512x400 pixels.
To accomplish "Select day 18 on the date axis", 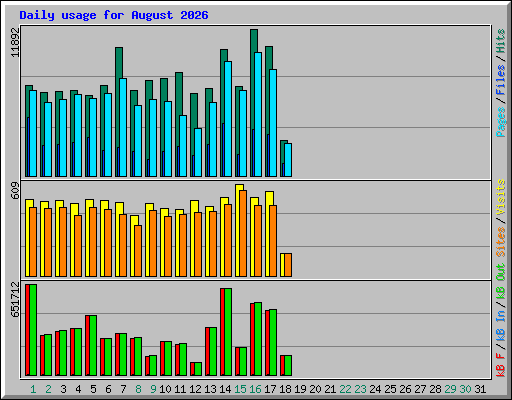I will click(285, 389).
